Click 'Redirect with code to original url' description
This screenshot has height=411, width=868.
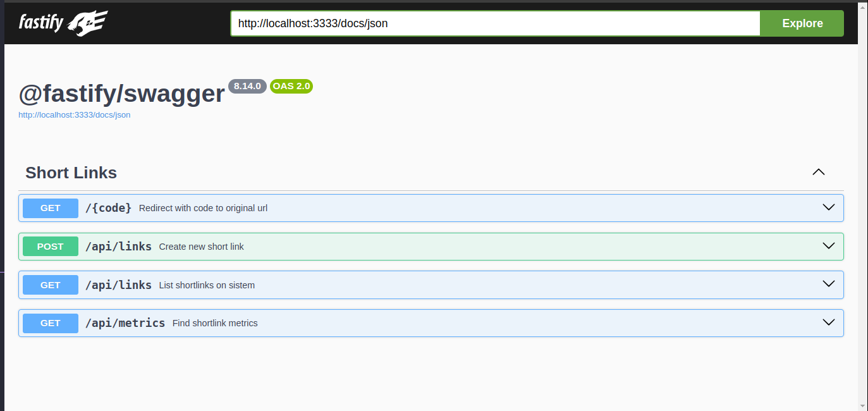click(x=203, y=208)
